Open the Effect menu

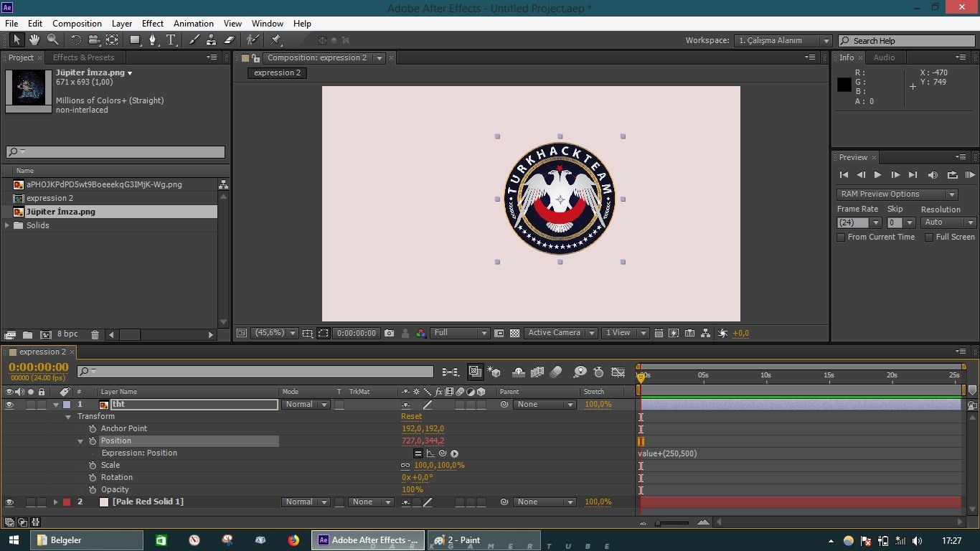coord(153,24)
